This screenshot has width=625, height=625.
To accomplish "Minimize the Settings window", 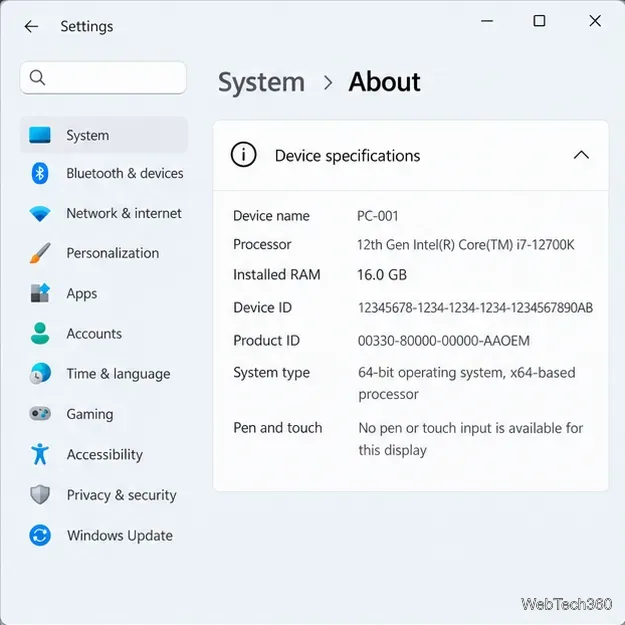I will point(487,21).
